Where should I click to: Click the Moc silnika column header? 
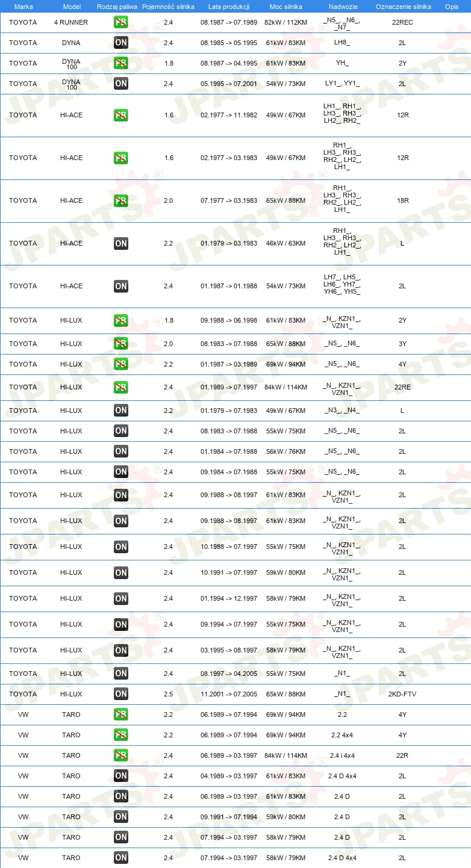click(286, 7)
